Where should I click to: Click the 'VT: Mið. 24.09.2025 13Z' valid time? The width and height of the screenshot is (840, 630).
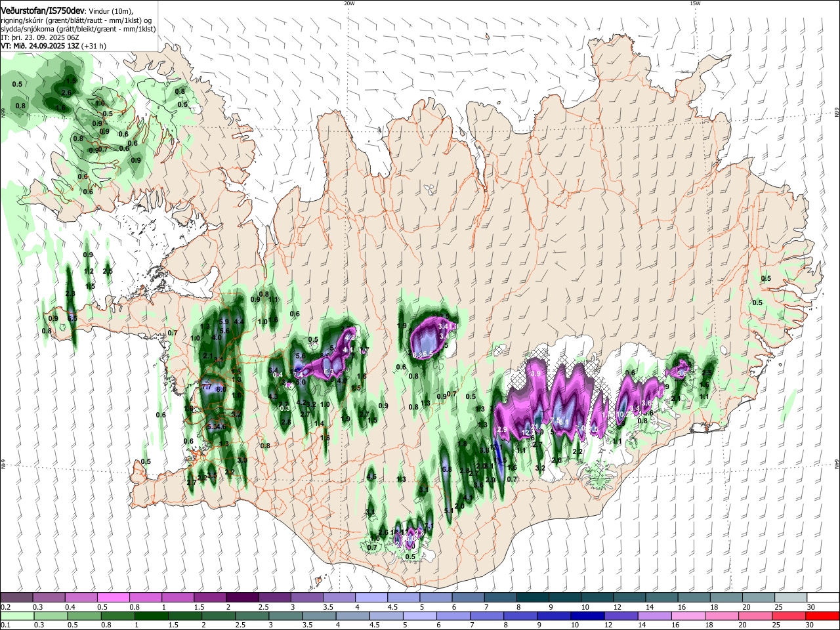click(x=41, y=47)
